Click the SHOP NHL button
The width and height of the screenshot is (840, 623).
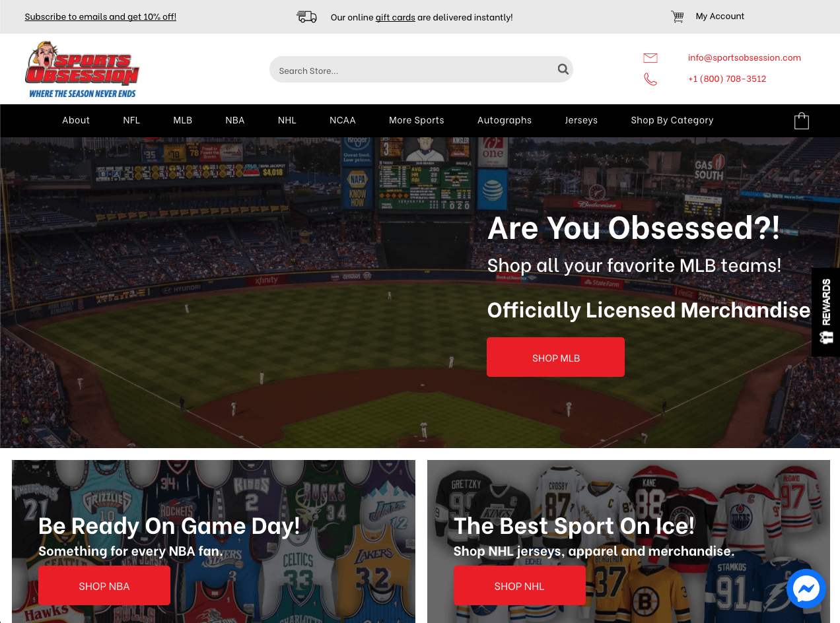coord(520,585)
